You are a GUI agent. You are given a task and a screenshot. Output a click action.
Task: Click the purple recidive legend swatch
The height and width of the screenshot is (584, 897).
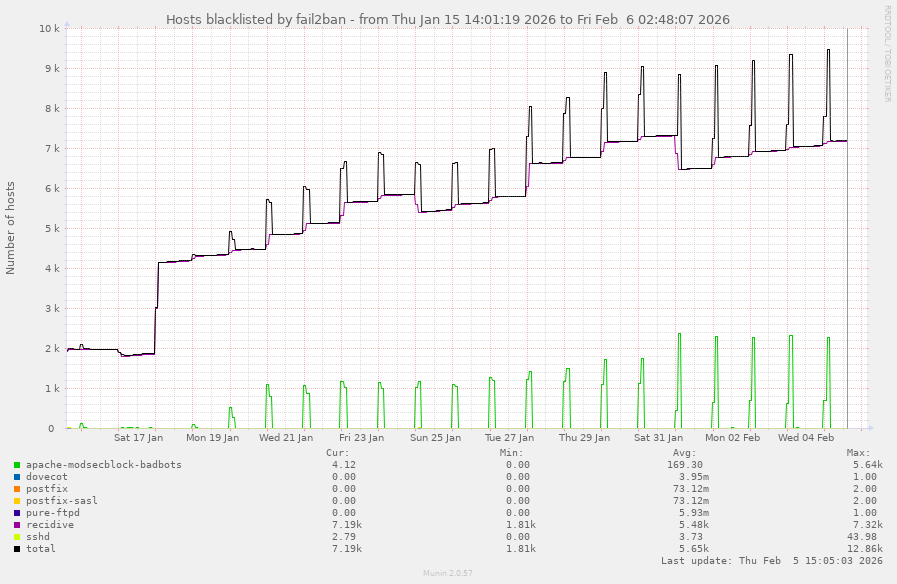[x=17, y=525]
